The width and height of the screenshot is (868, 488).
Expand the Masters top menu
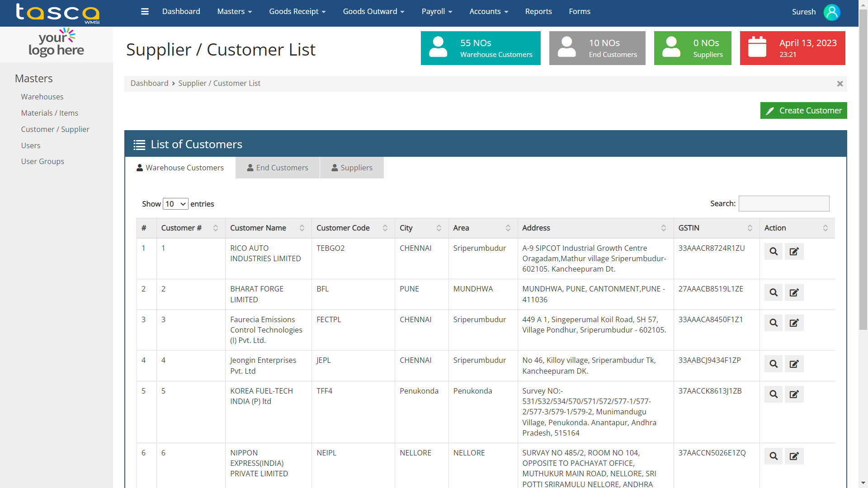click(235, 11)
